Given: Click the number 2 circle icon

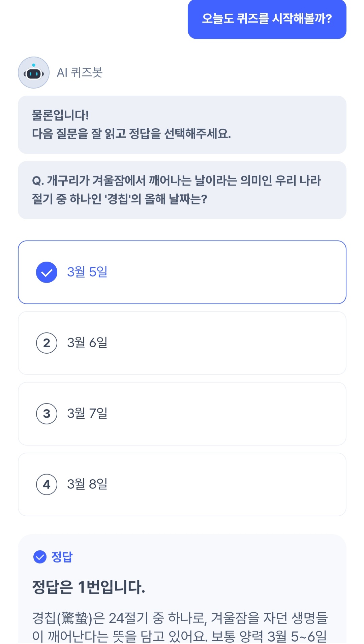Looking at the screenshot, I should click(47, 343).
